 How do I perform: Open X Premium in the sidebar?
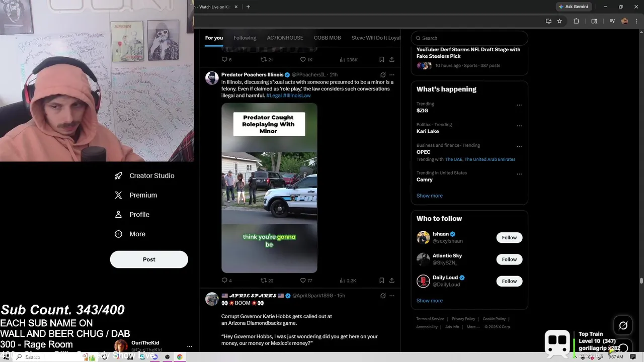point(136,195)
